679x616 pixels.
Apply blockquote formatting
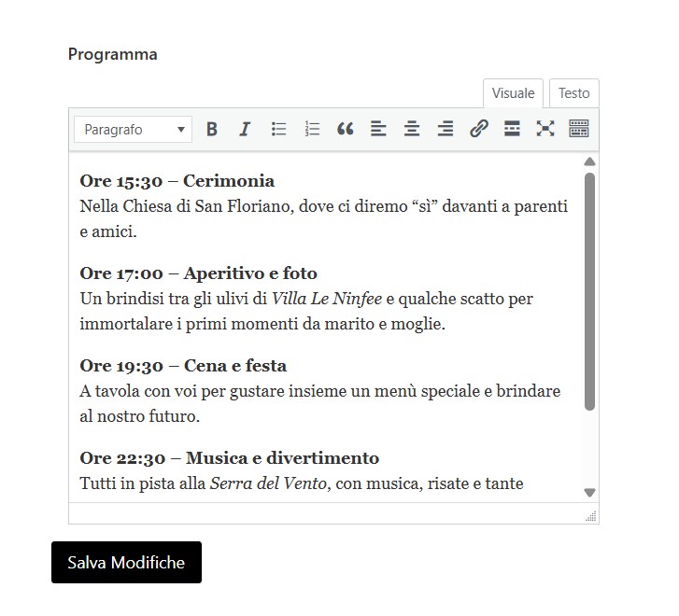[346, 129]
